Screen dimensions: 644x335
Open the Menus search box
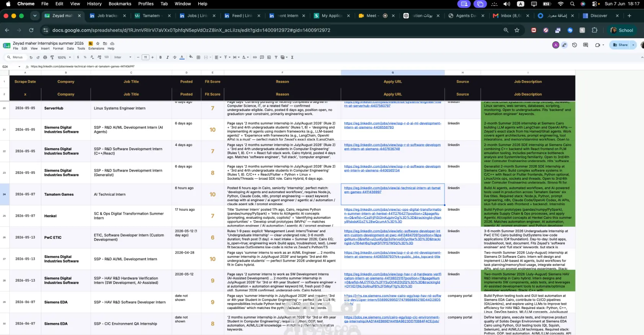coord(15,57)
